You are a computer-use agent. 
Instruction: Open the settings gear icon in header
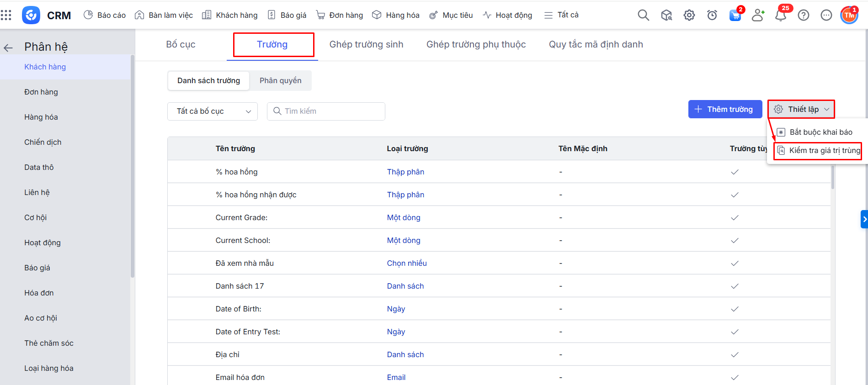coord(689,15)
